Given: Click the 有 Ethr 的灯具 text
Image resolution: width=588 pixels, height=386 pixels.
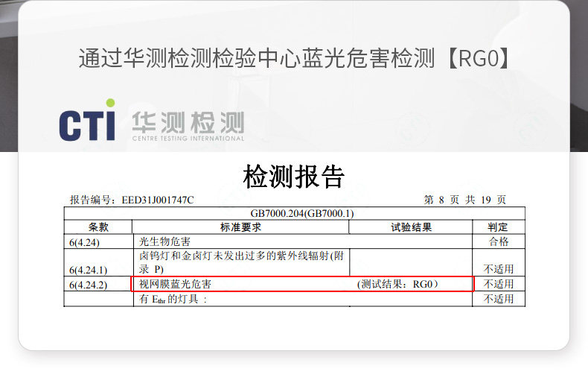Looking at the screenshot, I should (x=173, y=300).
